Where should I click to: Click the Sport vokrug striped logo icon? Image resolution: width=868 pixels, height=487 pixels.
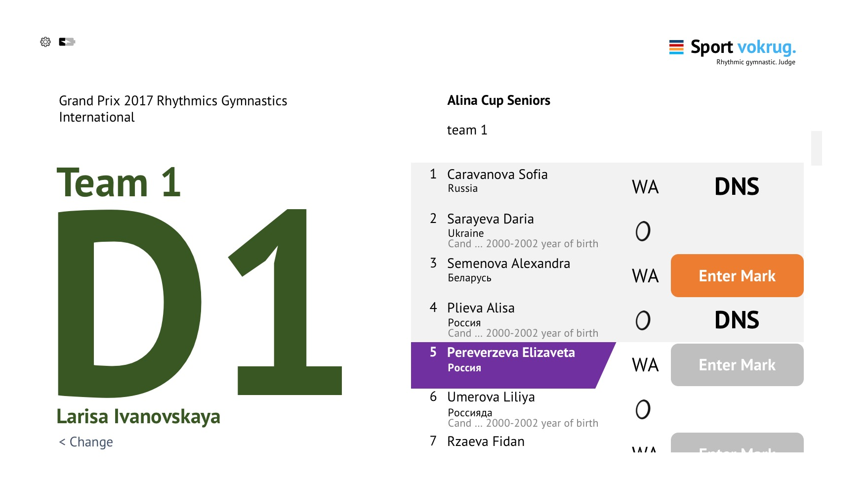[x=676, y=47]
